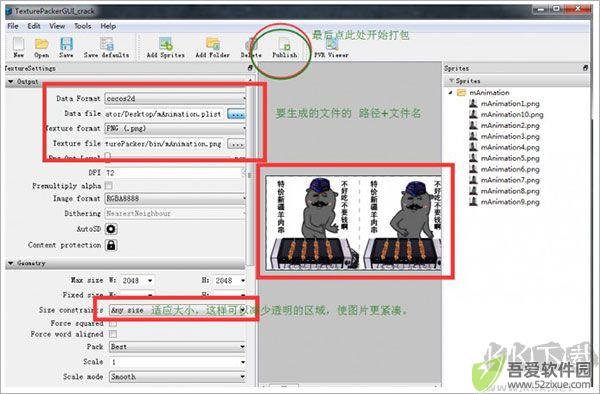Select mAnimation10.png sprite icon

(473, 114)
